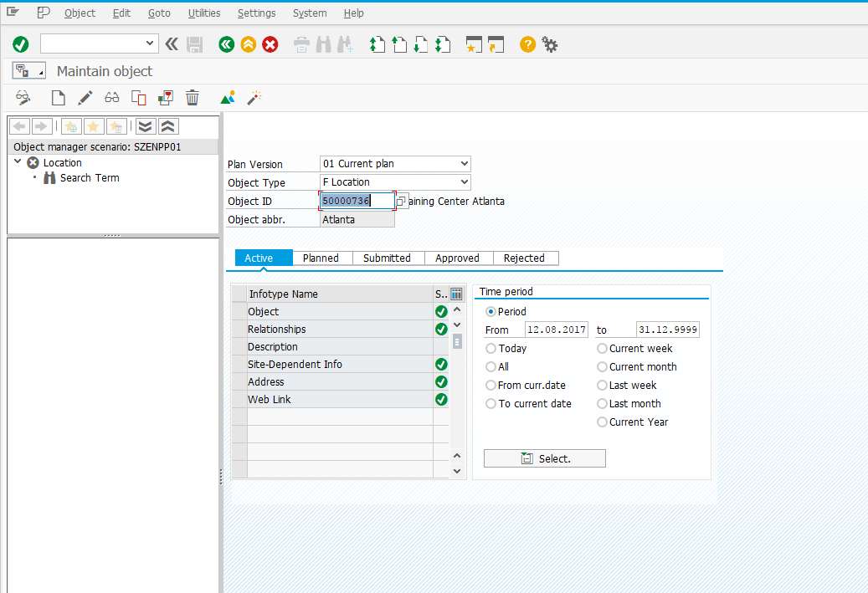Go to previous page icon
868x593 pixels.
(398, 45)
